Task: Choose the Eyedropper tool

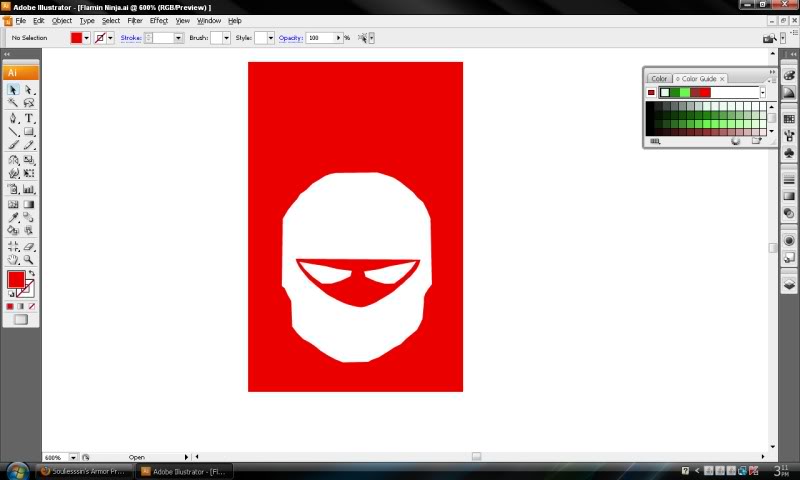Action: [13, 217]
